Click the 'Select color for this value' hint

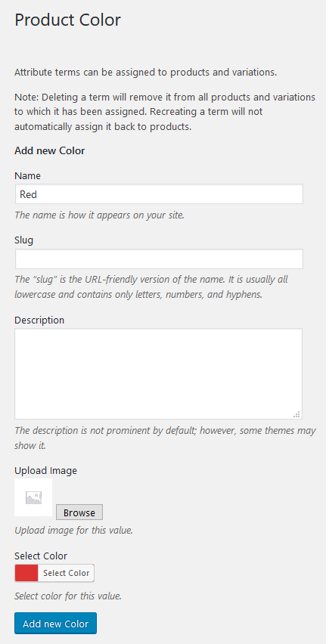point(68,596)
